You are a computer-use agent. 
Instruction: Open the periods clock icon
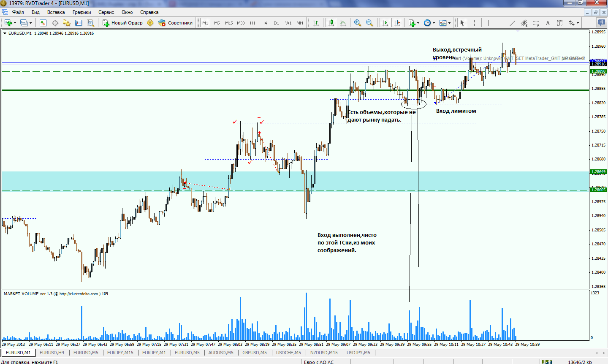coord(427,23)
